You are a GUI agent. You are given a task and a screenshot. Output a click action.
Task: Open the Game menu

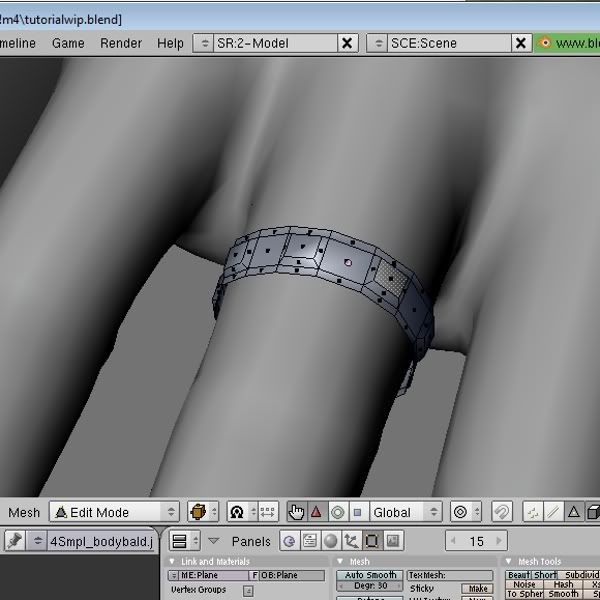click(x=68, y=43)
